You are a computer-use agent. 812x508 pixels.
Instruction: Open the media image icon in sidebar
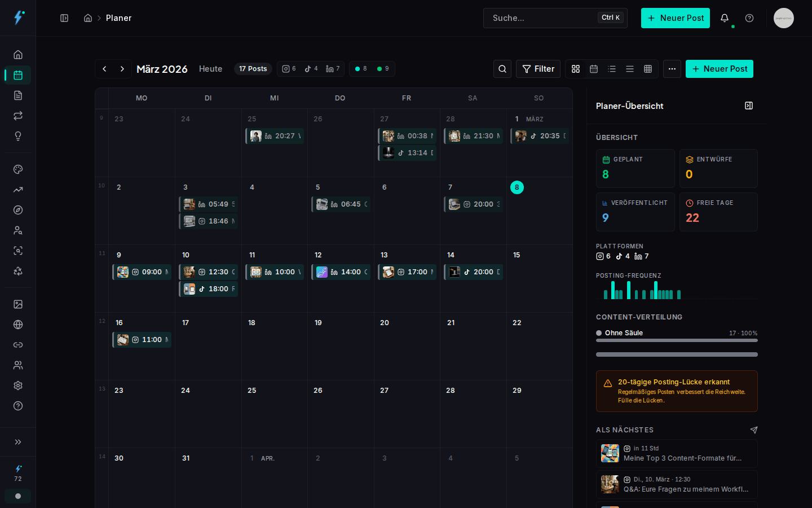click(18, 304)
